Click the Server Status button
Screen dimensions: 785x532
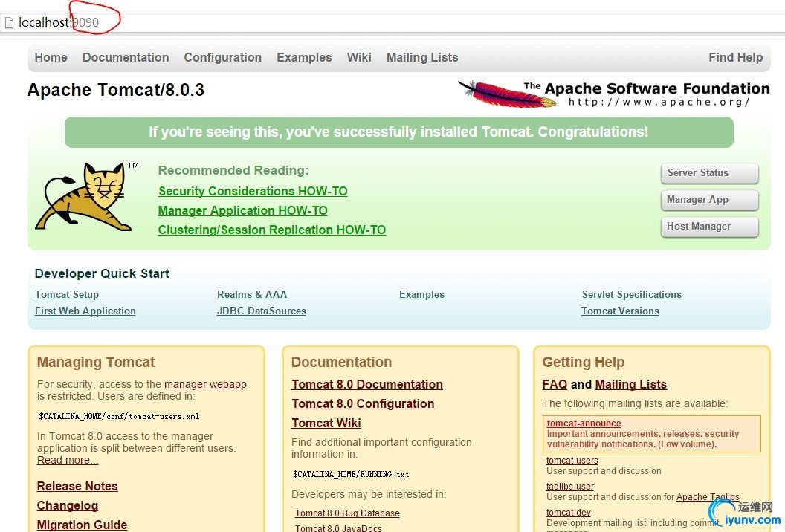point(709,173)
